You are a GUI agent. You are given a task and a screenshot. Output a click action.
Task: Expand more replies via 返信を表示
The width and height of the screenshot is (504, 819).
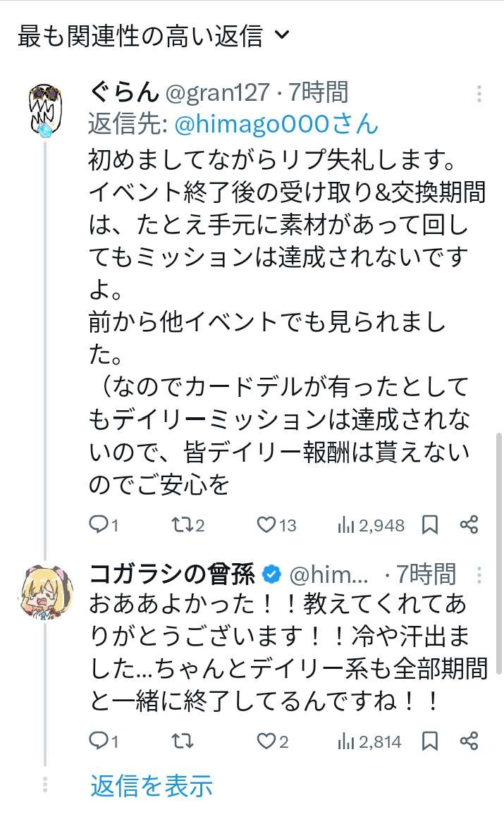point(152,785)
